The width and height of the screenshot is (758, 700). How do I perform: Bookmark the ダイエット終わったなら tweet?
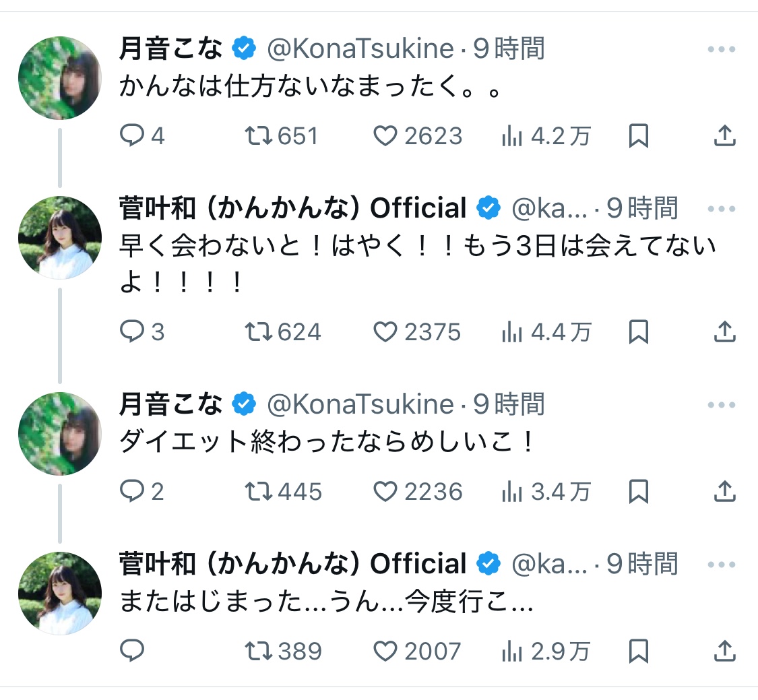(638, 492)
